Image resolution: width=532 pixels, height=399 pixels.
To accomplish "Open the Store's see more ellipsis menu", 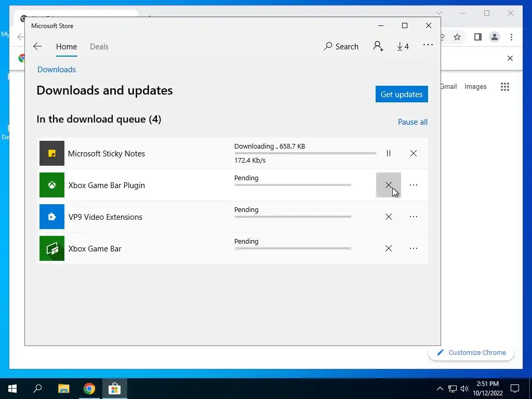I will pos(428,45).
